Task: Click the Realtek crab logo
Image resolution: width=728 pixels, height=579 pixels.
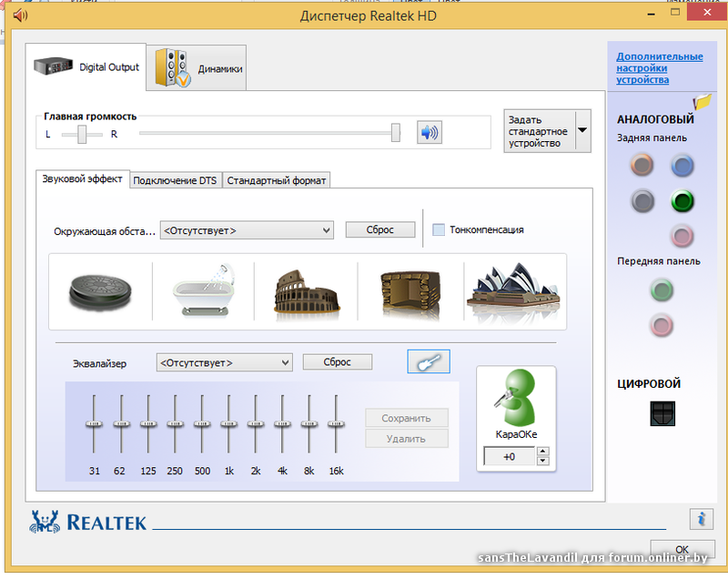Action: tap(44, 522)
